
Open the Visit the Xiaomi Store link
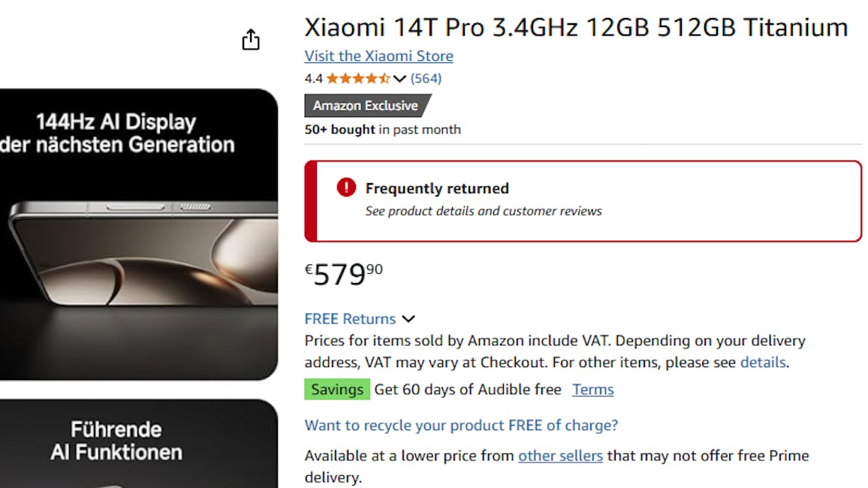click(x=378, y=56)
